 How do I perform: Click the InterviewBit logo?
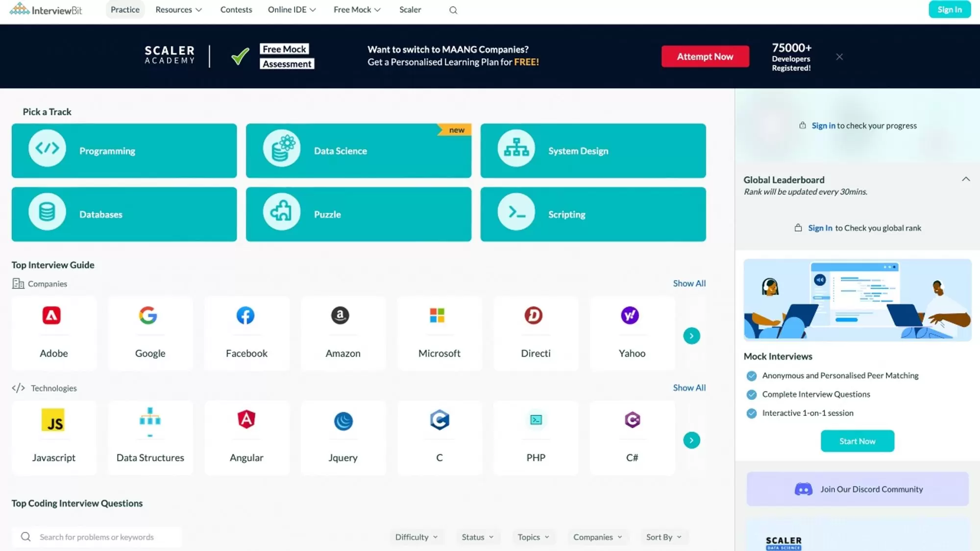click(46, 9)
